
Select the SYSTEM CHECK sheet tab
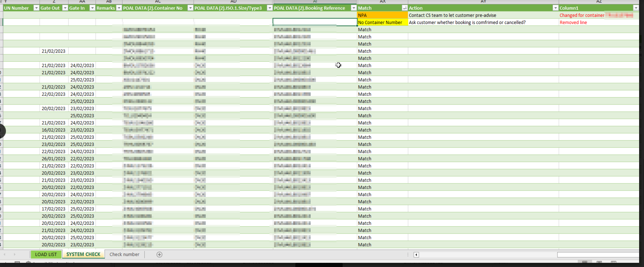[83, 254]
